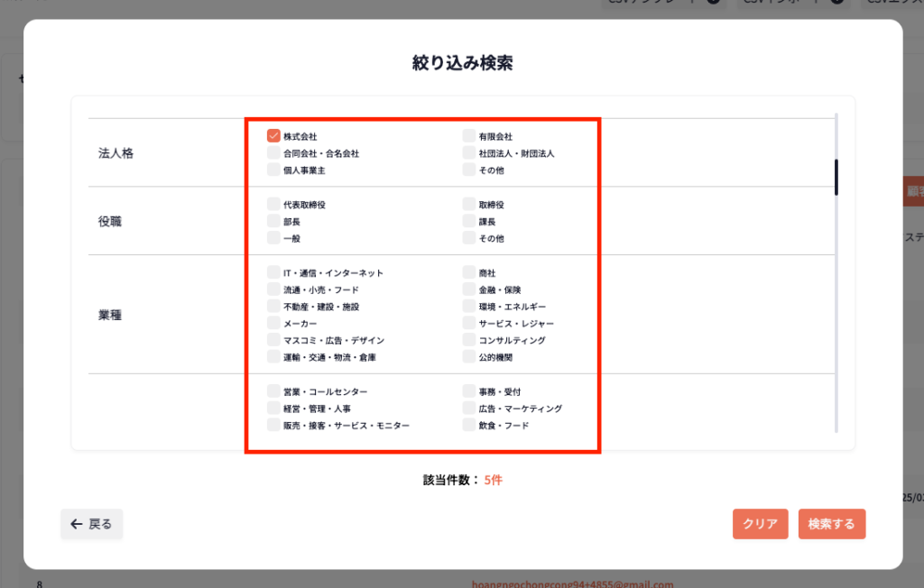Image resolution: width=924 pixels, height=588 pixels.
Task: Select the 課長 checkbox
Action: pyautogui.click(x=468, y=221)
